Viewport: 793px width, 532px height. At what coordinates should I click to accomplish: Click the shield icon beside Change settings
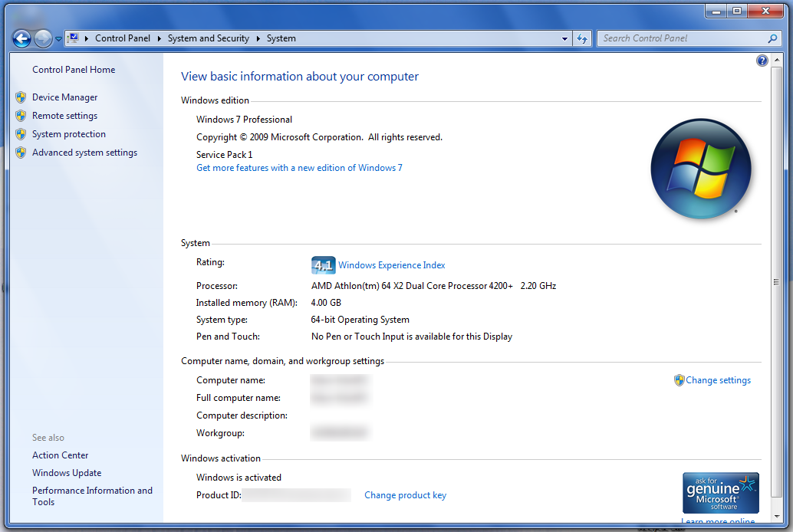679,380
